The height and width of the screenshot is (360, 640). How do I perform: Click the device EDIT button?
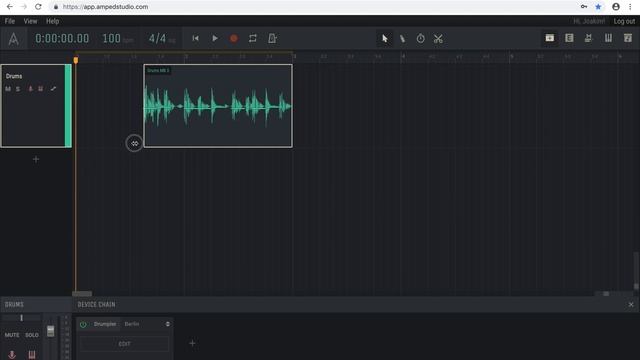(x=124, y=344)
